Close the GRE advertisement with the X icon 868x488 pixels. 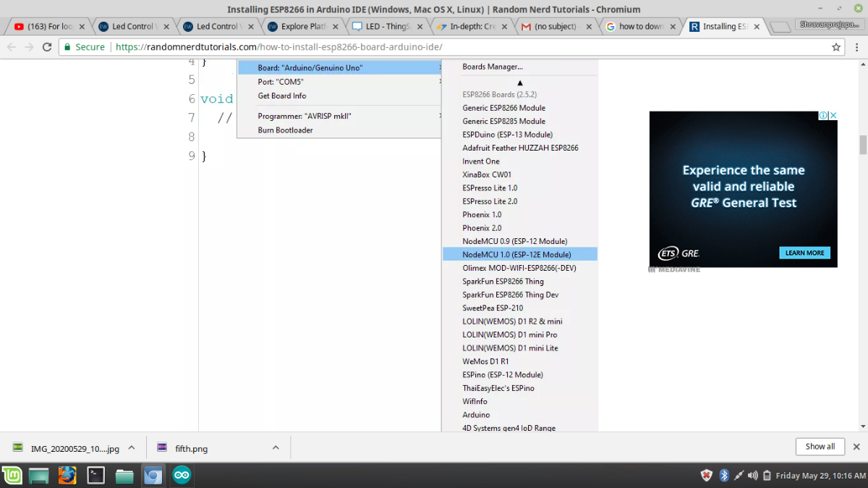coord(833,116)
